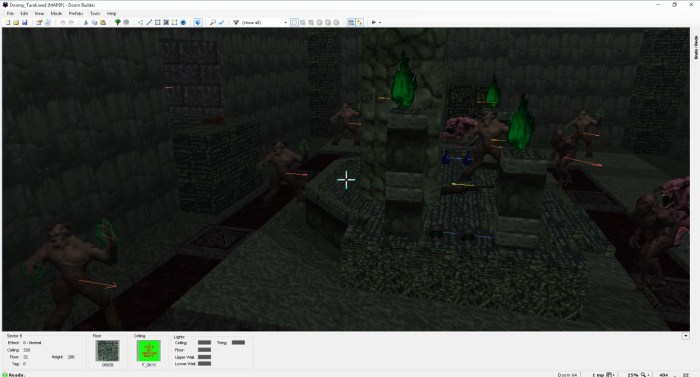Click the Ceiling light color swatch
The image size is (700, 377).
(x=204, y=343)
